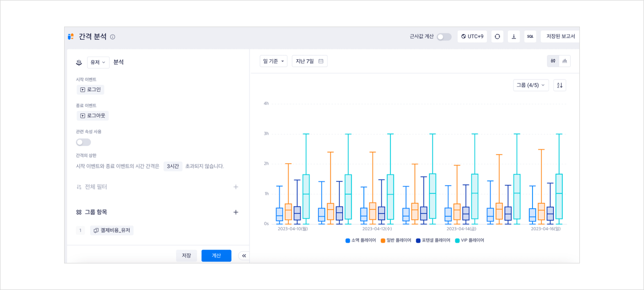Image resolution: width=644 pixels, height=290 pixels.
Task: Switch to box plot chart view
Action: point(553,61)
